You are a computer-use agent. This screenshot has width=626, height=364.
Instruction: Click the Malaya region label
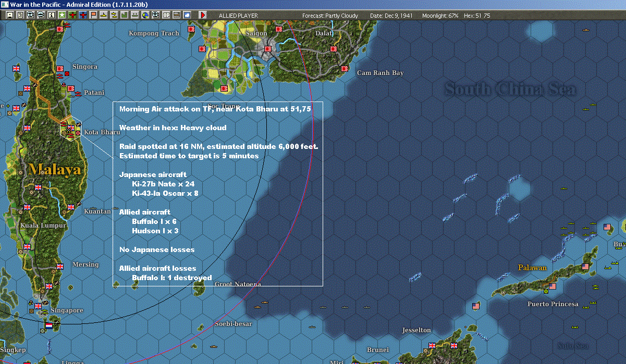click(x=55, y=169)
